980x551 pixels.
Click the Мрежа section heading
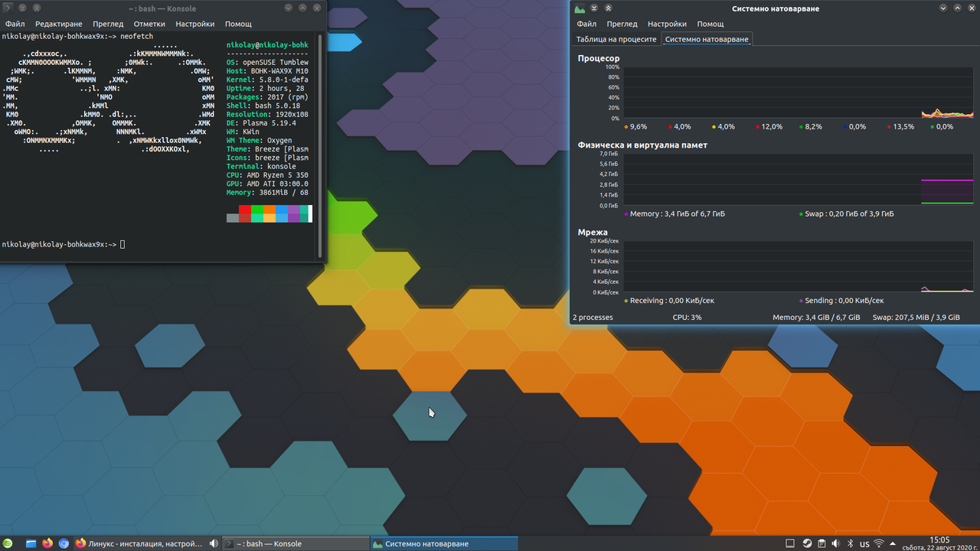click(x=593, y=232)
